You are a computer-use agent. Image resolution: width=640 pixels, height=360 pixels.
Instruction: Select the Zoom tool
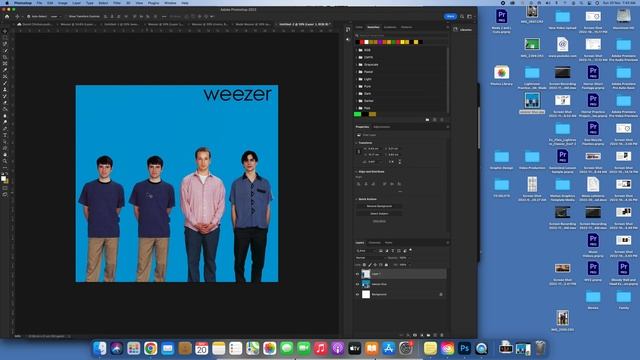5,161
